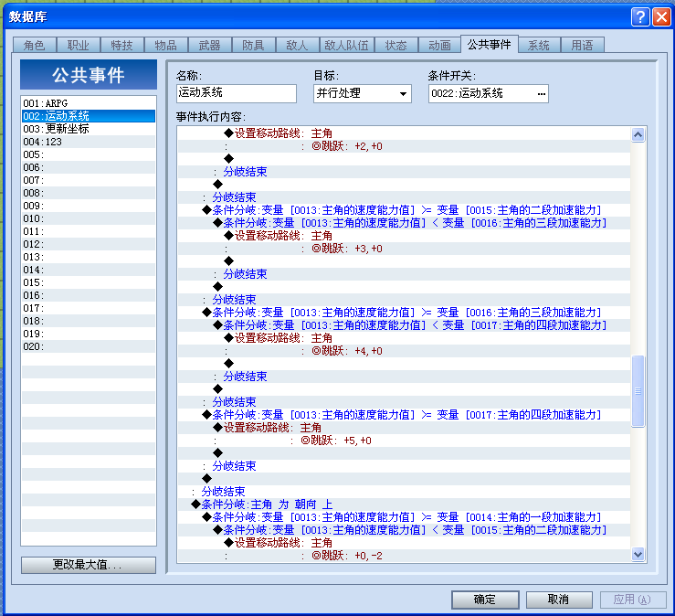Click the 更改最大值 button
This screenshot has width=675, height=616.
click(89, 565)
